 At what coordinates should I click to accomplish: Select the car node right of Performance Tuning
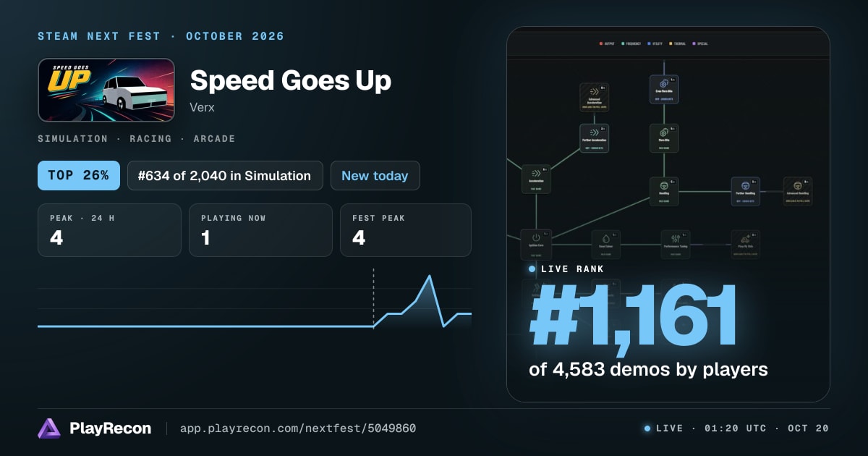pos(745,245)
